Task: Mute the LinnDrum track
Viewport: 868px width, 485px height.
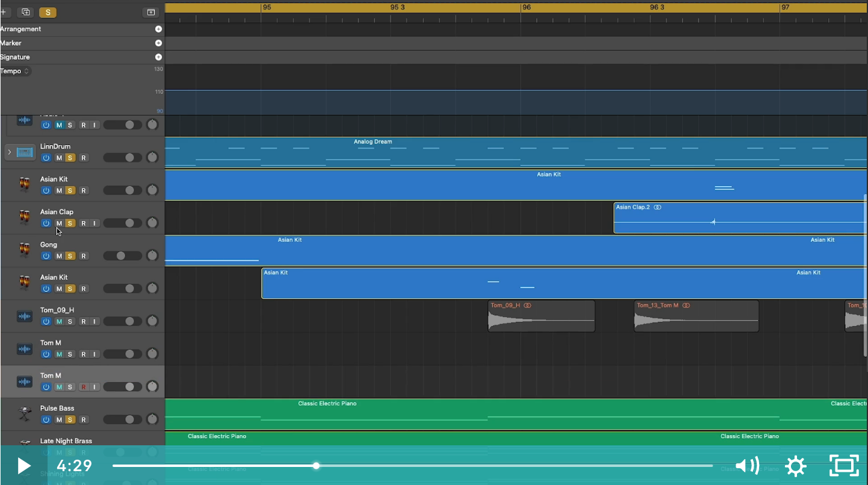Action: 59,158
